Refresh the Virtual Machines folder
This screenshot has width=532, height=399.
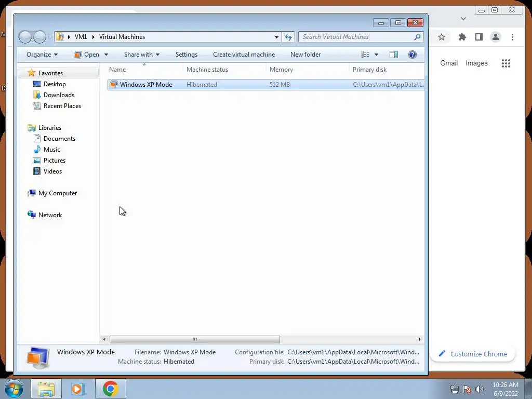pyautogui.click(x=288, y=37)
